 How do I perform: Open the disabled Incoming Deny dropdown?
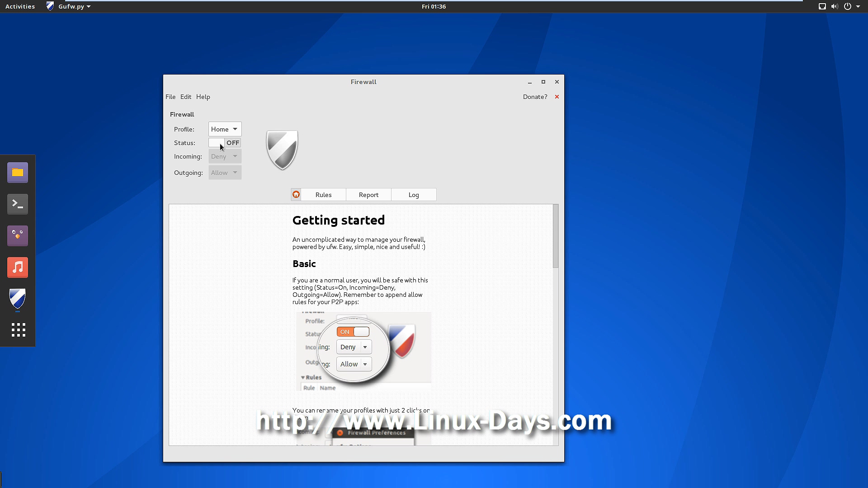pos(225,156)
